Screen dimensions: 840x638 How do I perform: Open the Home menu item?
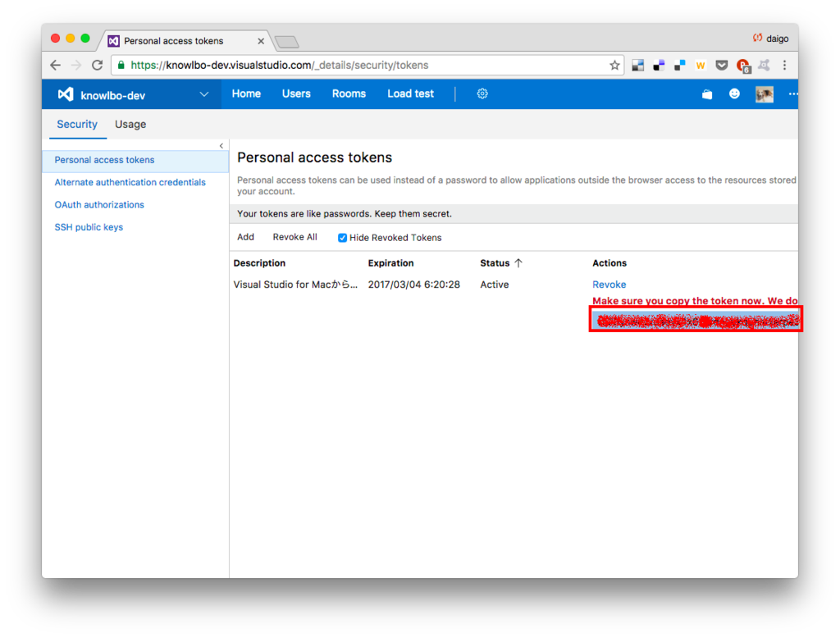pyautogui.click(x=246, y=93)
